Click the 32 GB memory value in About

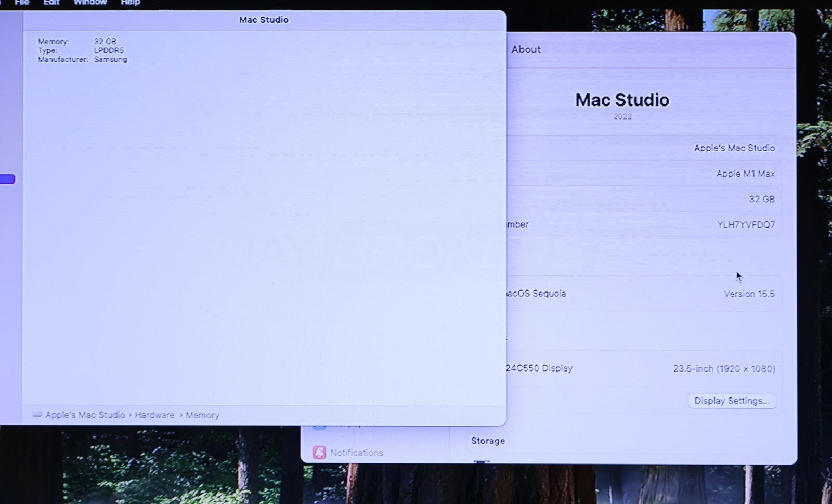point(762,199)
